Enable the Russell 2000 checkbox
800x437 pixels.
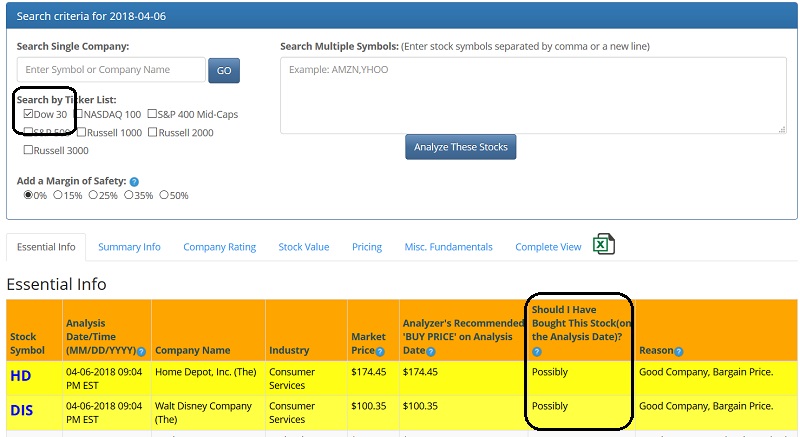[152, 132]
